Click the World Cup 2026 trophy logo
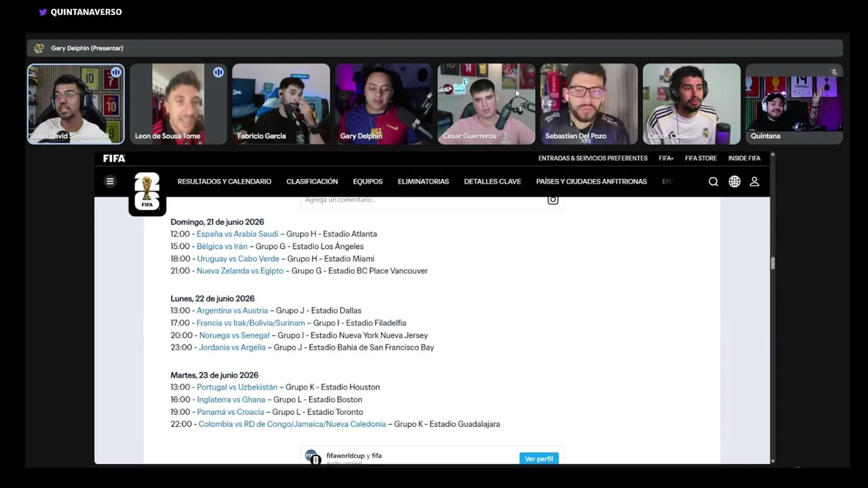Viewport: 868px width, 488px height. tap(147, 193)
